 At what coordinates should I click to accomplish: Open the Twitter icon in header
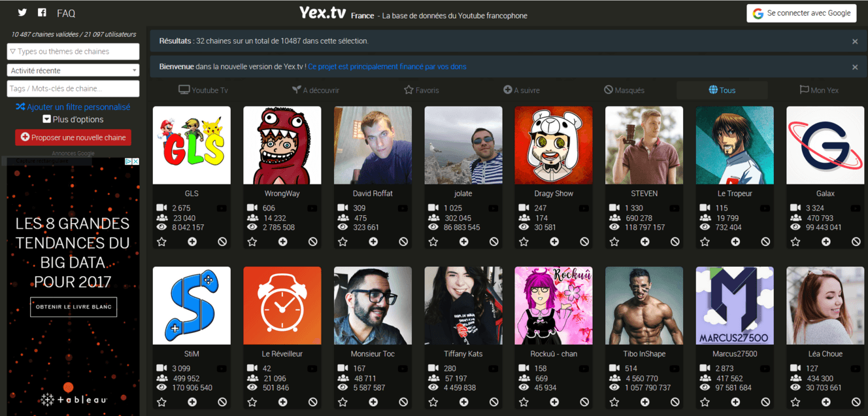point(22,12)
